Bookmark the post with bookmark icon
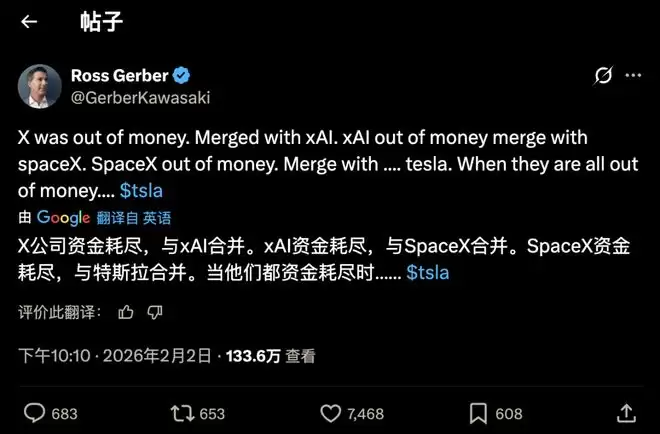Screen dimensions: 660x434 pos(478,413)
